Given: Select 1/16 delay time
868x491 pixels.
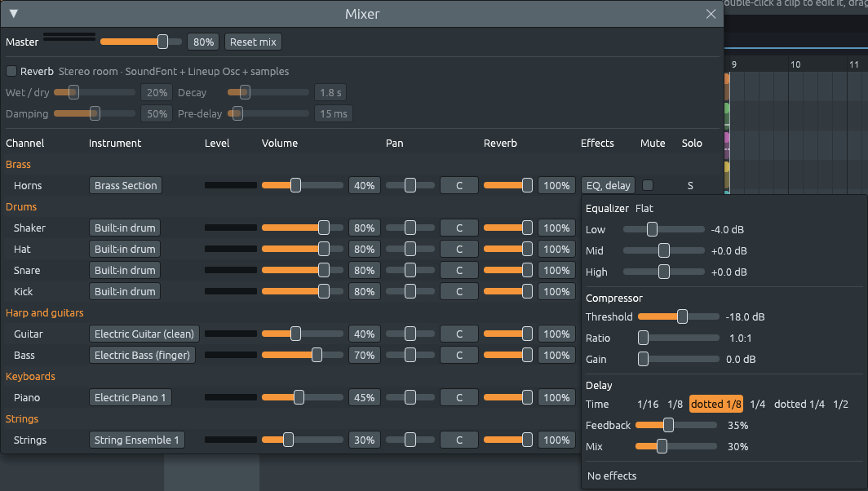Looking at the screenshot, I should (x=648, y=404).
